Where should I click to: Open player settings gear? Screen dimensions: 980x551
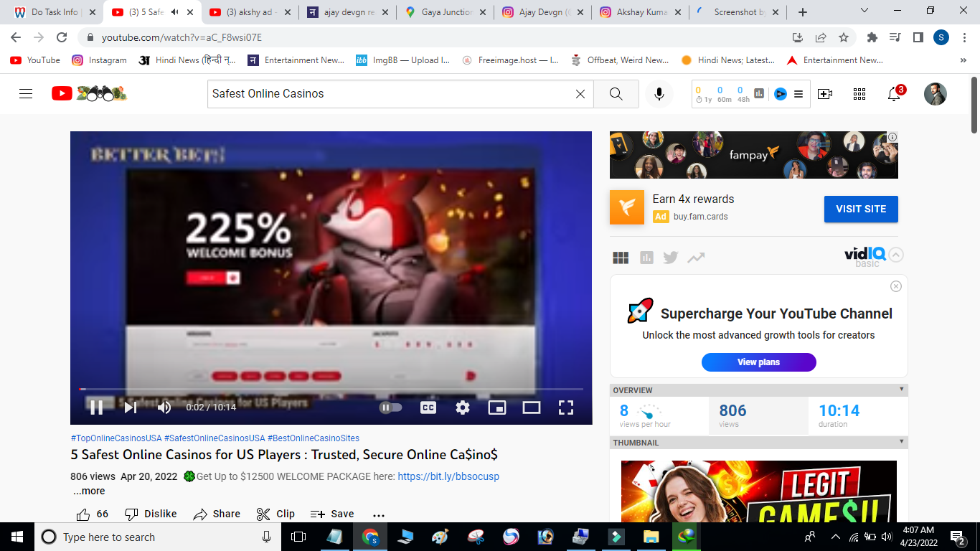pyautogui.click(x=463, y=408)
